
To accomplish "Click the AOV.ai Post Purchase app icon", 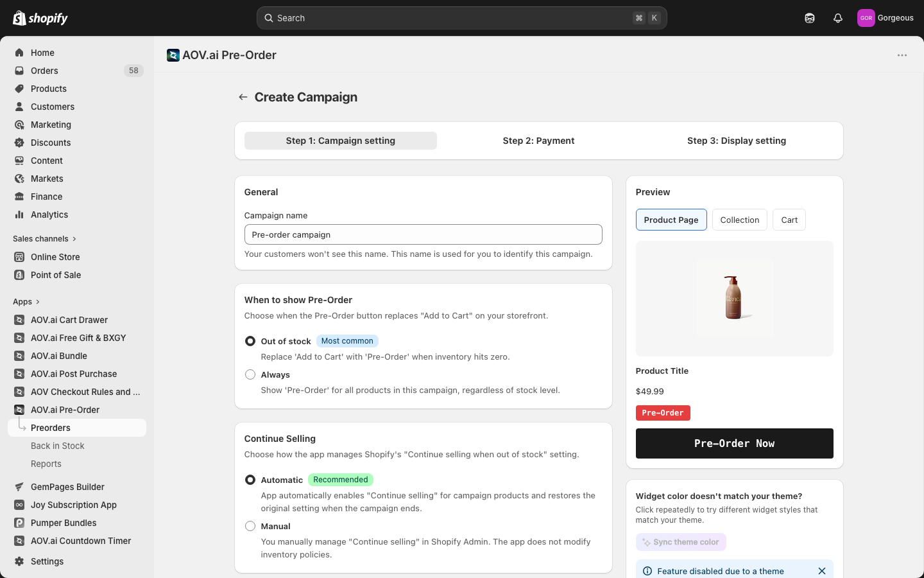I will click(x=19, y=374).
